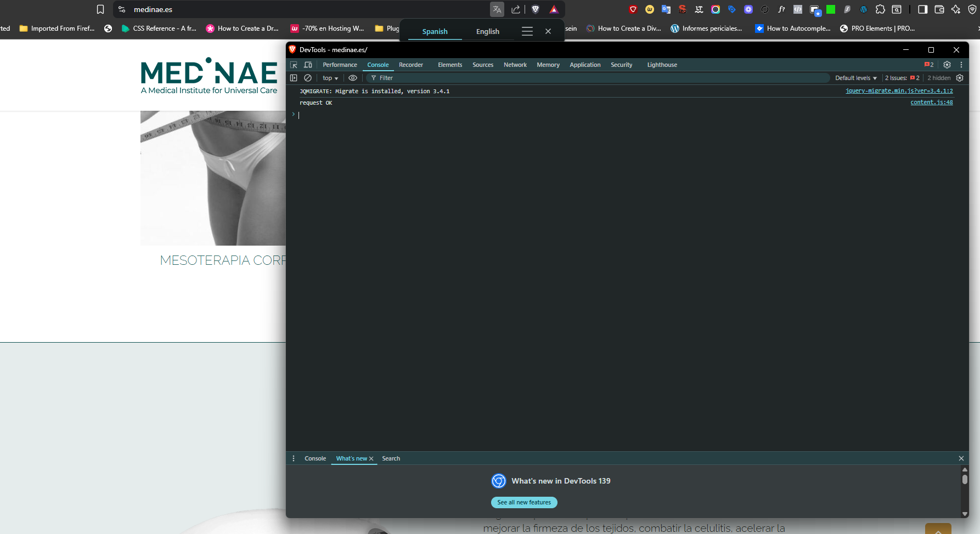Viewport: 980px width, 534px height.
Task: Expand the Default levels dropdown
Action: pos(855,78)
